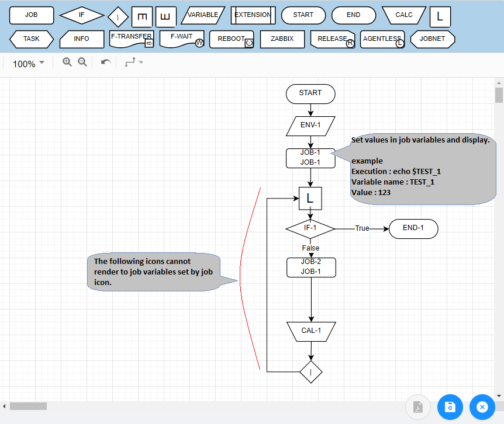Open the zoom percentage dropdown
The width and height of the screenshot is (504, 424).
click(x=27, y=64)
